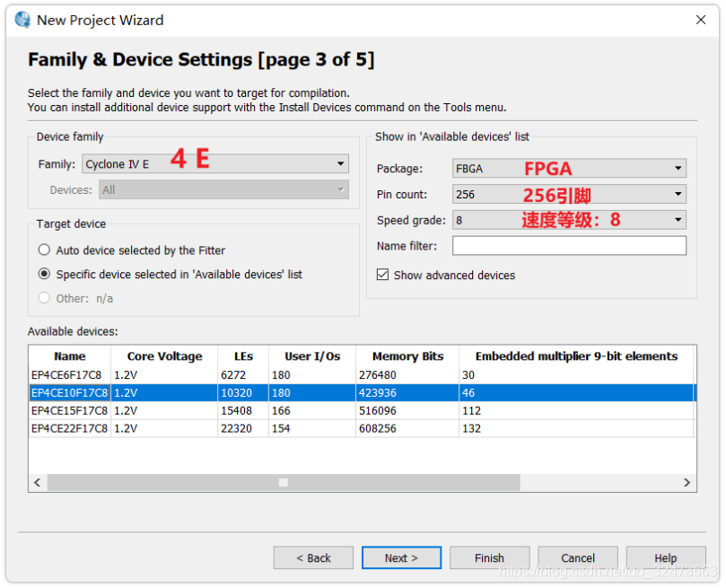This screenshot has width=726, height=588.
Task: Sort by the Memory Bits column header
Action: (x=407, y=356)
